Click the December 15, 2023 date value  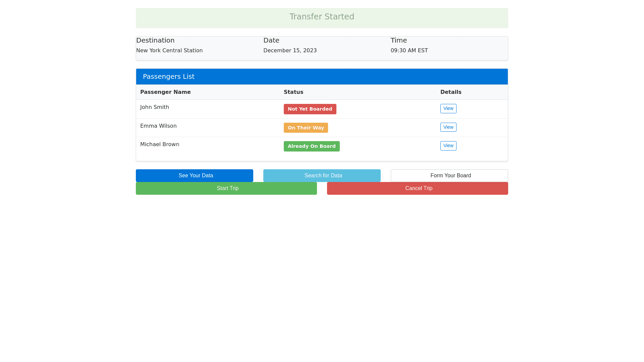(290, 50)
